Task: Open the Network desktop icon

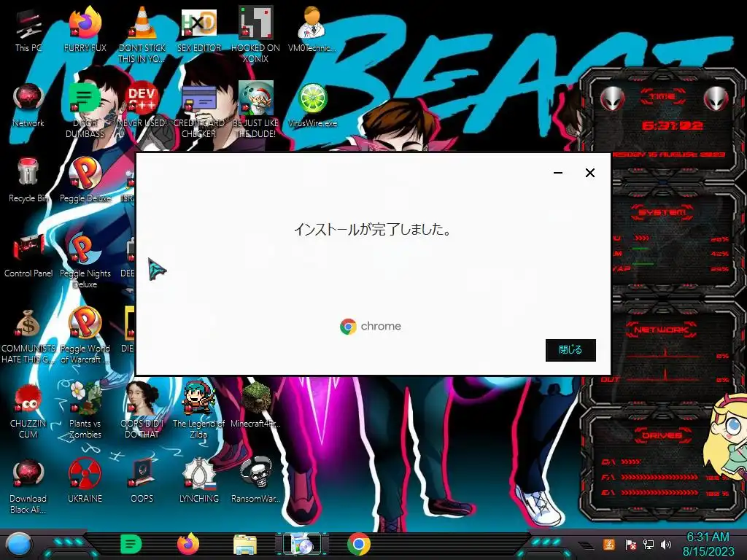Action: click(x=28, y=106)
